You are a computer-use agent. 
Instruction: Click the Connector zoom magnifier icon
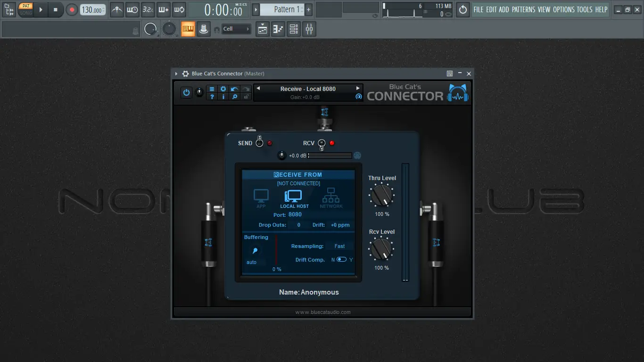tap(235, 97)
